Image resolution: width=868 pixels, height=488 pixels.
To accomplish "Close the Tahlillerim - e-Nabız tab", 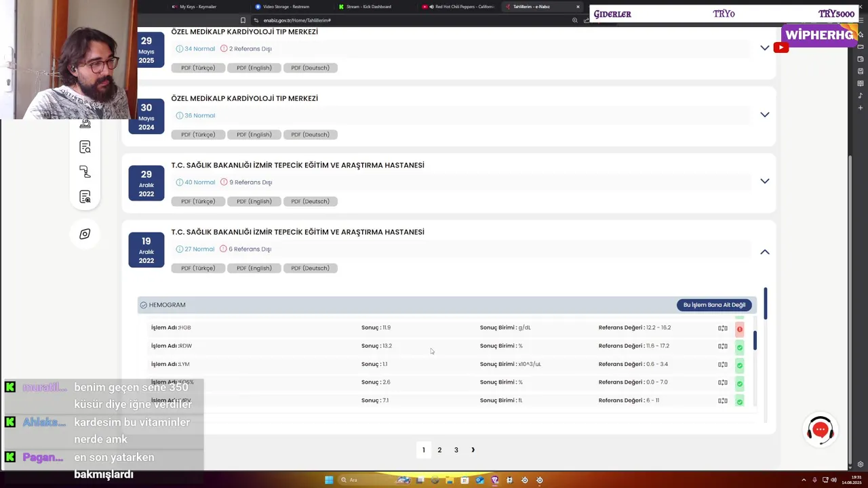I will 578,7.
